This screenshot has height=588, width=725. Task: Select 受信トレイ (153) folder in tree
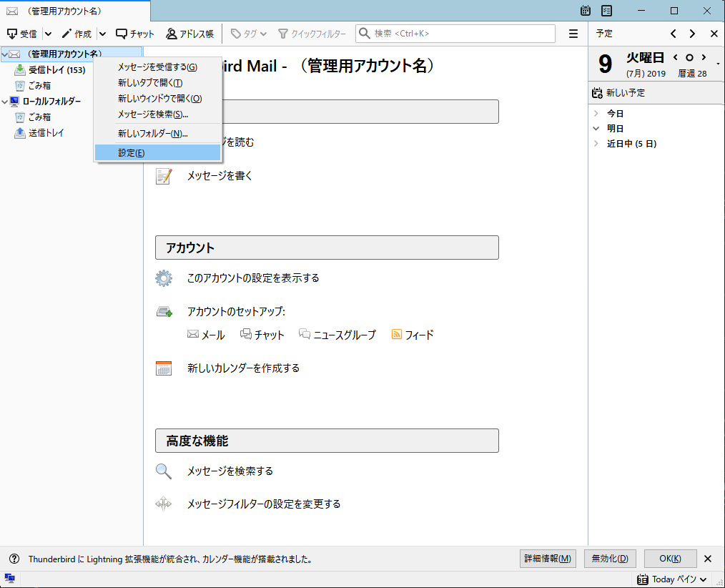(x=56, y=70)
